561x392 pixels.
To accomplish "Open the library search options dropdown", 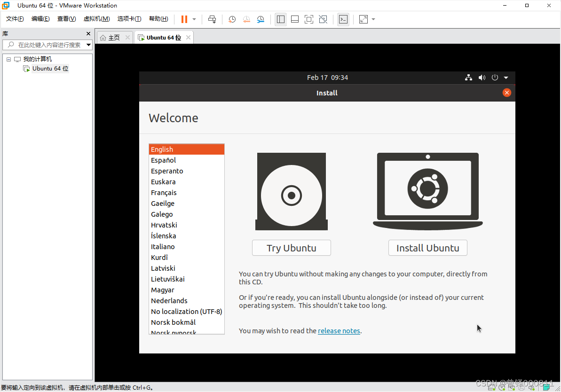I will pos(88,45).
